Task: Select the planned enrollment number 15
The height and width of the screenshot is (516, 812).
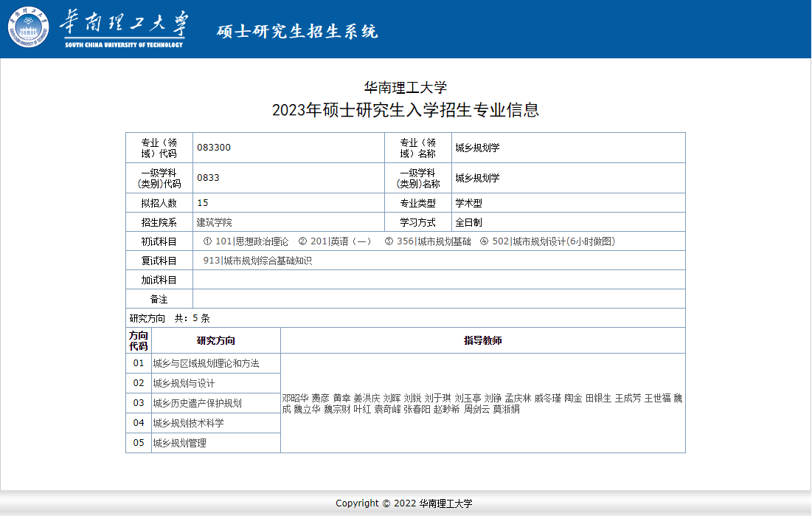Action: pyautogui.click(x=203, y=203)
